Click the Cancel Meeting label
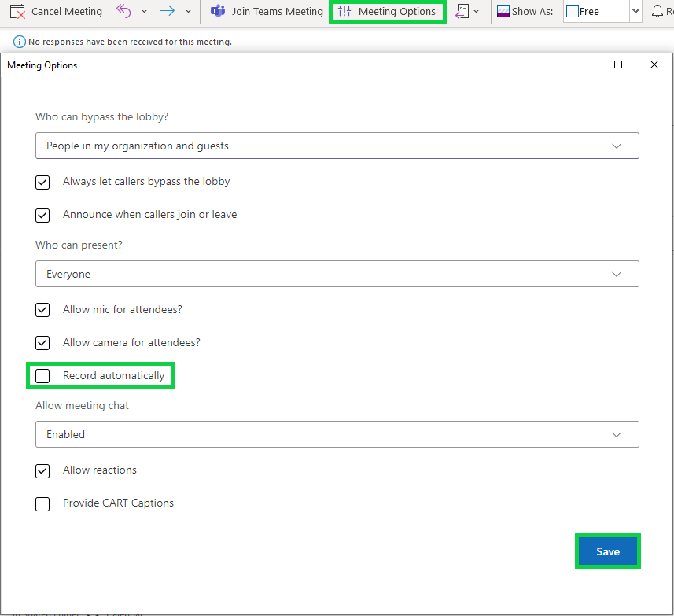The image size is (674, 616). [x=67, y=12]
